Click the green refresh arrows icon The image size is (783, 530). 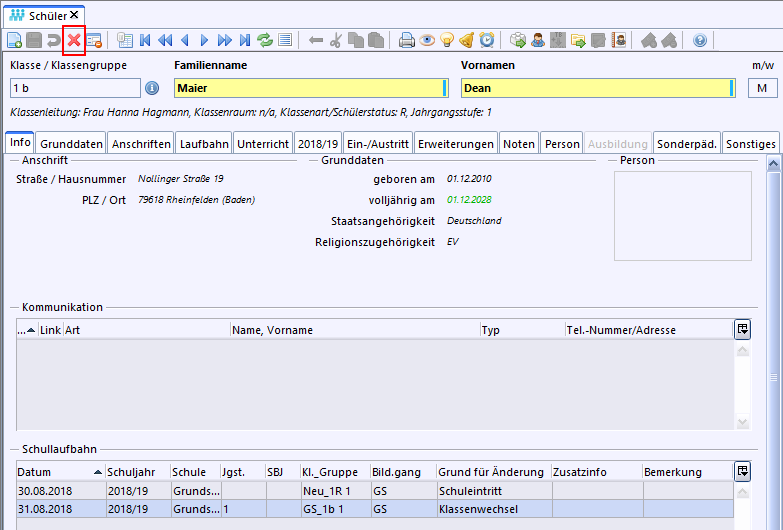(265, 41)
